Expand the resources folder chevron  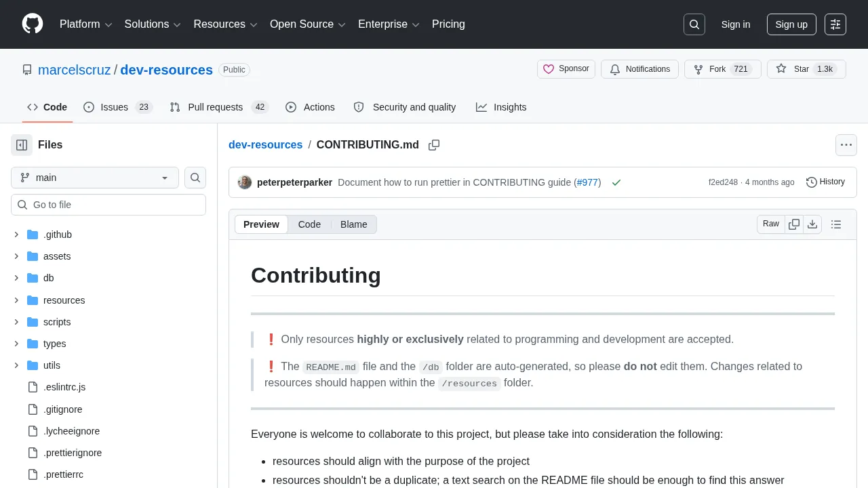click(x=16, y=300)
